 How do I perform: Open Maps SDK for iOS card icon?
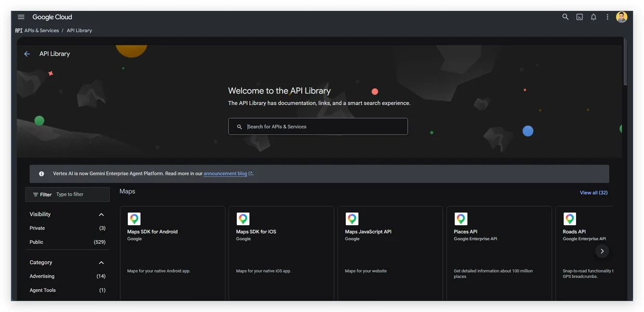coord(243,219)
